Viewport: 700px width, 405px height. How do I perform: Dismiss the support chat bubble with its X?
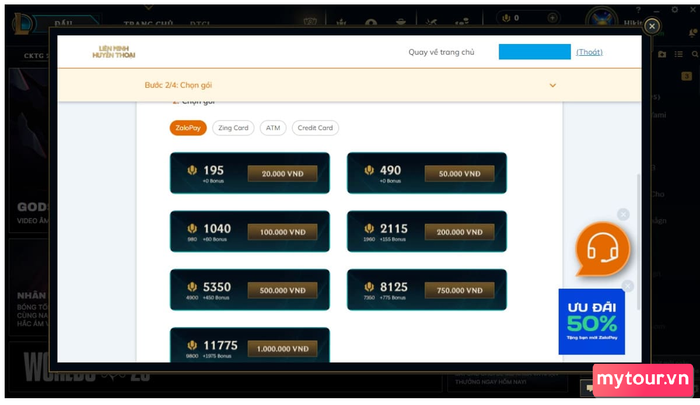623,214
